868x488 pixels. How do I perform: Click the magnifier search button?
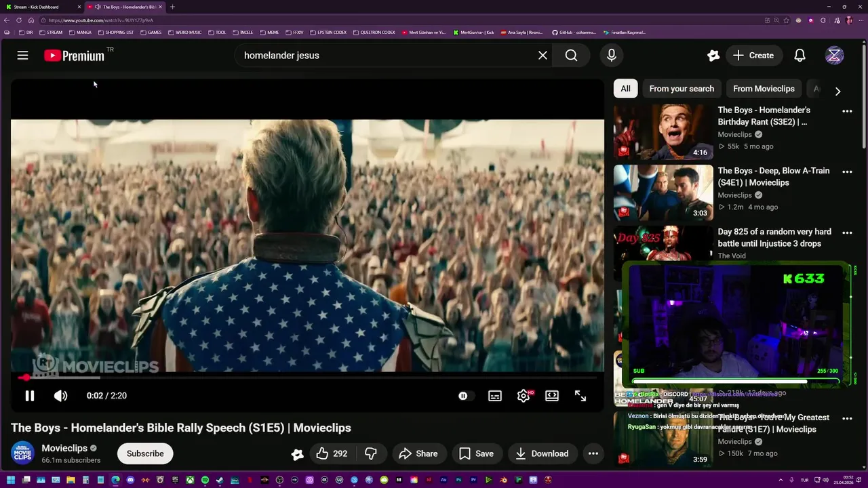coord(572,56)
